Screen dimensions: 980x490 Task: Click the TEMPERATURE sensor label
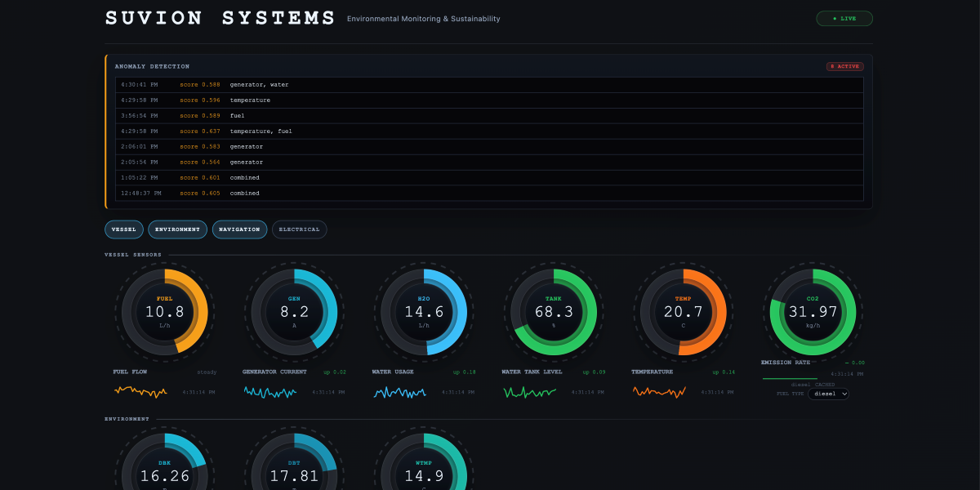pyautogui.click(x=653, y=372)
